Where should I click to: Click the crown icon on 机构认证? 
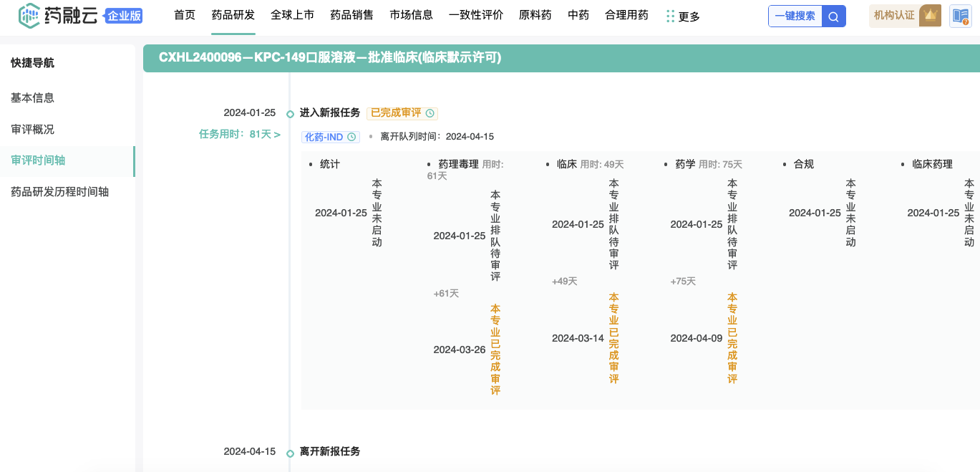click(x=930, y=15)
